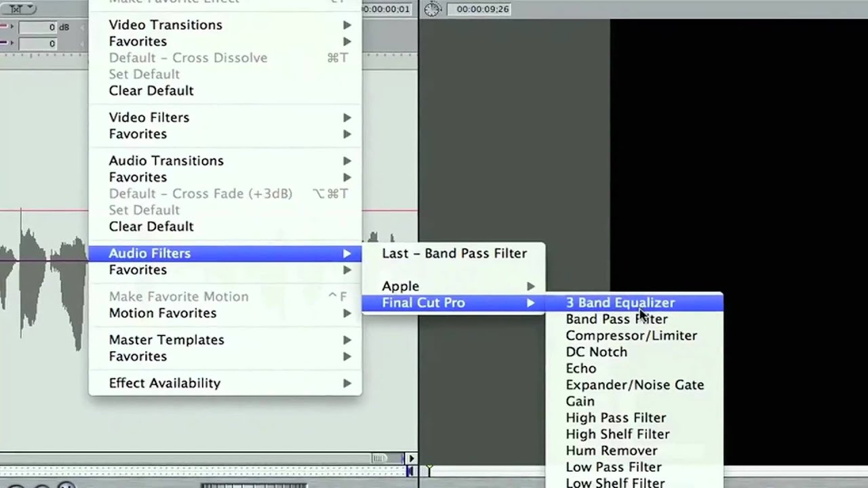Open the Video Filters submenu
This screenshot has width=868, height=488.
[x=225, y=118]
